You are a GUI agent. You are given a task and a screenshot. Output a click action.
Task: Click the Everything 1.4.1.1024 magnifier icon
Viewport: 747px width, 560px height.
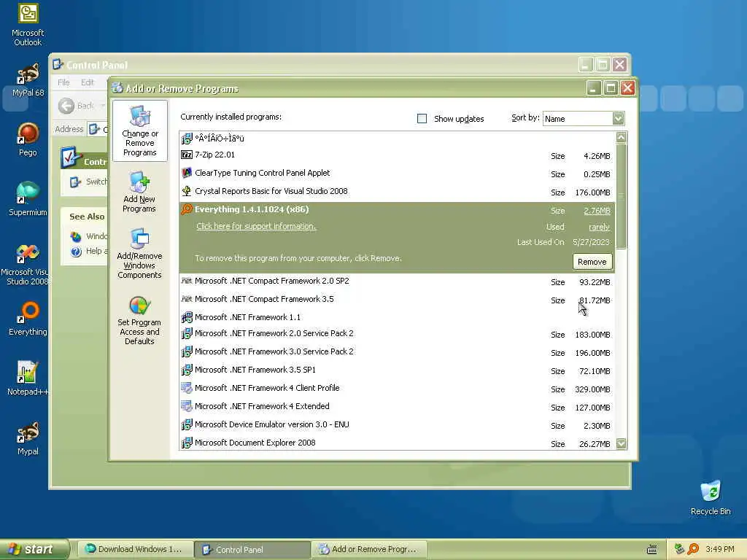(187, 209)
